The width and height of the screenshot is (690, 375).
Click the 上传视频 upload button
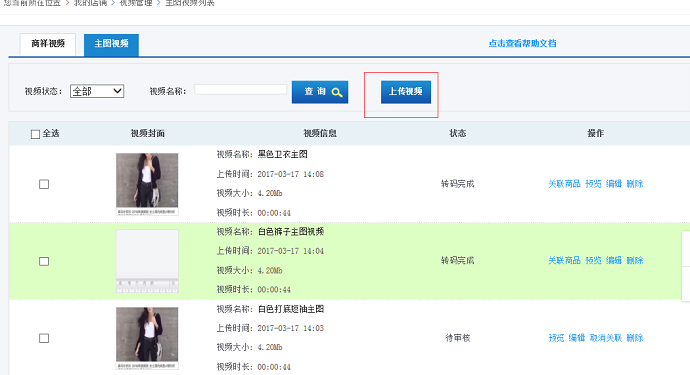tap(406, 92)
